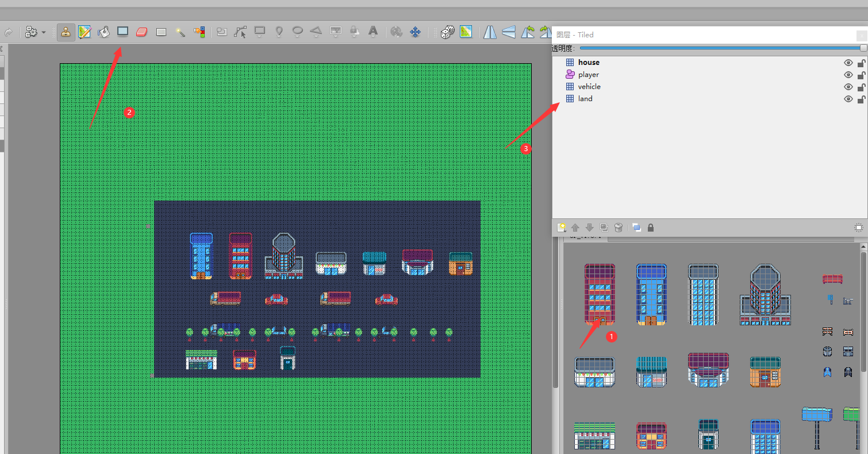Image resolution: width=868 pixels, height=454 pixels.
Task: Lock the land layer
Action: coord(861,98)
